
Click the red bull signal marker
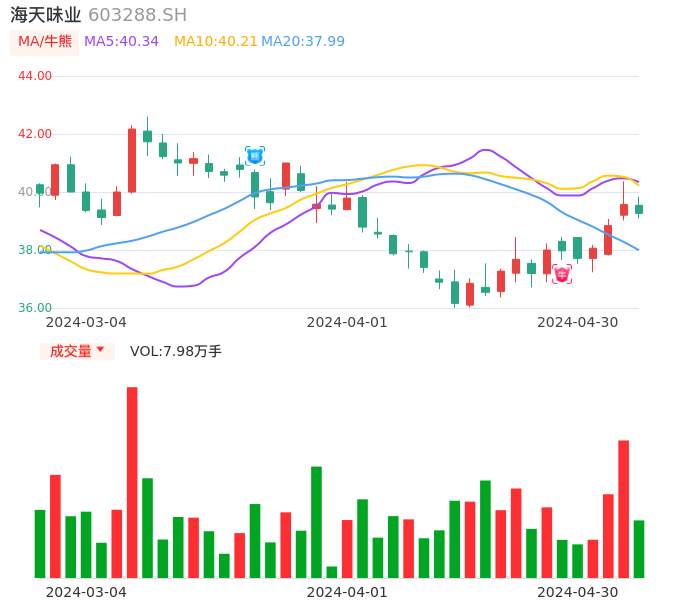pos(562,274)
